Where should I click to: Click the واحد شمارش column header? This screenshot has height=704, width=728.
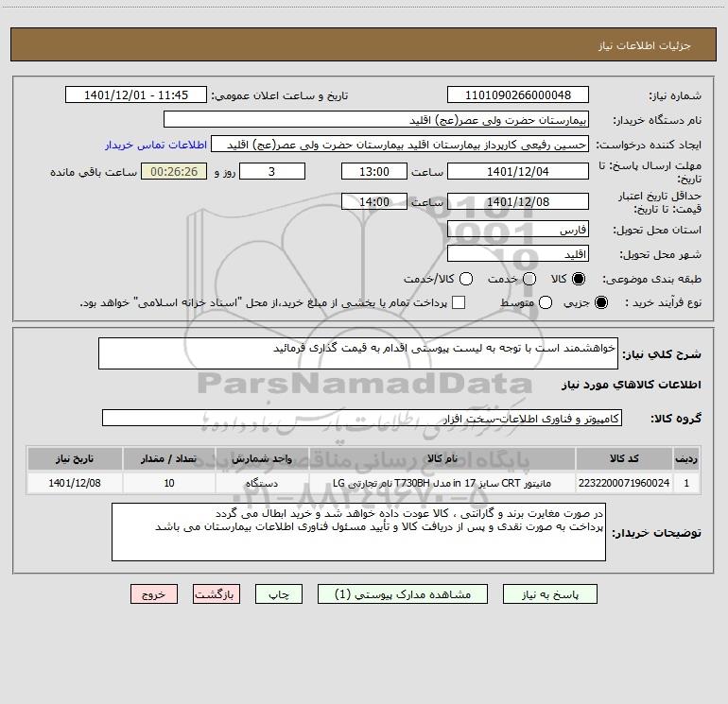[262, 458]
